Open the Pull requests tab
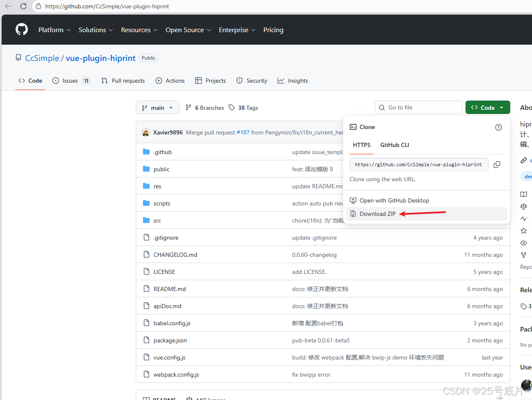The width and height of the screenshot is (532, 400). pyautogui.click(x=123, y=81)
